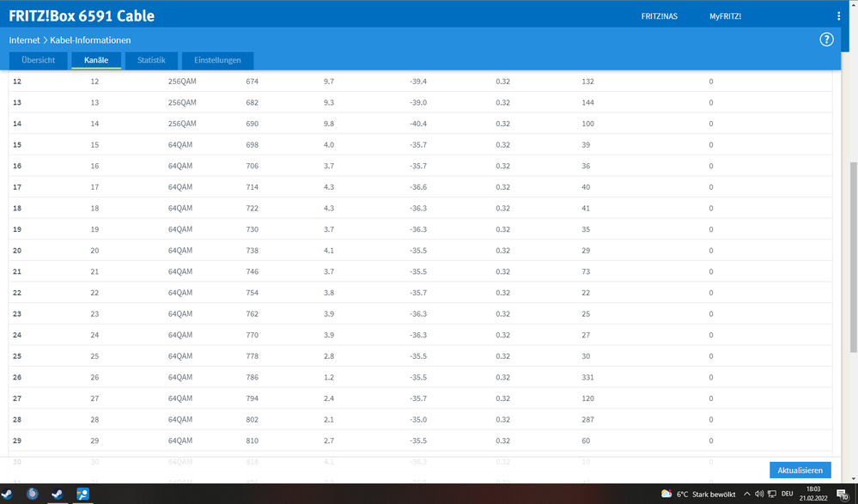Image resolution: width=858 pixels, height=504 pixels.
Task: Click the 0 cell in channel 24 row
Action: (x=711, y=335)
